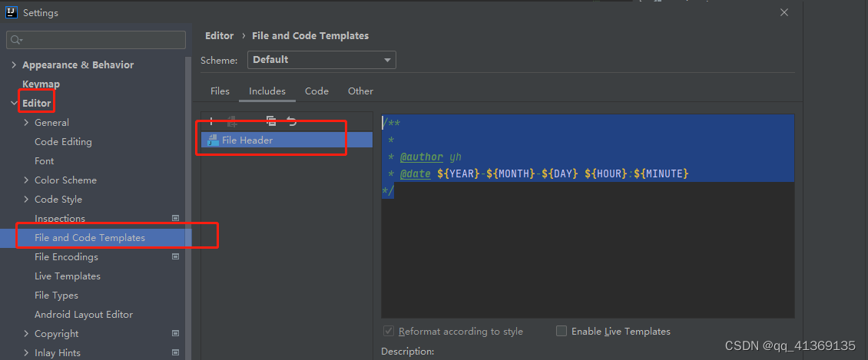Select the File Header template
Viewport: 868px width, 360px height.
tap(287, 140)
